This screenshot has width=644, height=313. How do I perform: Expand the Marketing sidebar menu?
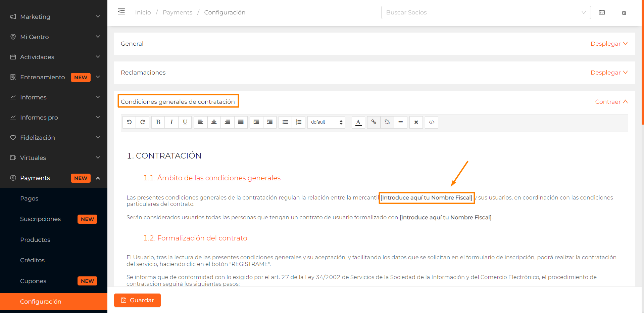click(x=54, y=16)
